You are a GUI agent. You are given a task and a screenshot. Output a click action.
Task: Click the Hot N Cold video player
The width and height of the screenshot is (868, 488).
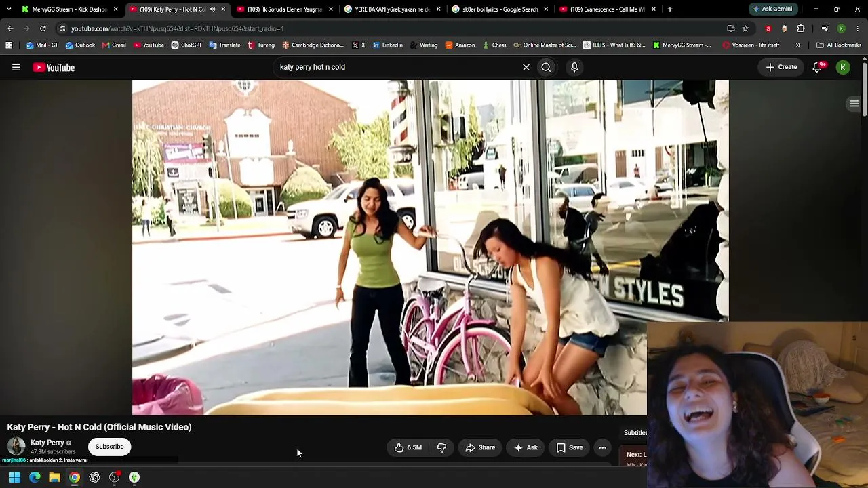click(431, 247)
